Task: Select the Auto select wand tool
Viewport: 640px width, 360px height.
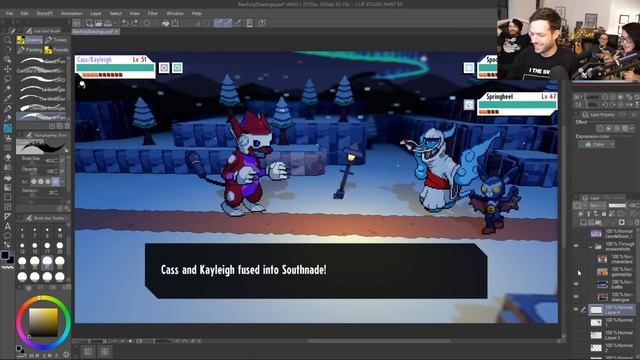Action: [7, 89]
